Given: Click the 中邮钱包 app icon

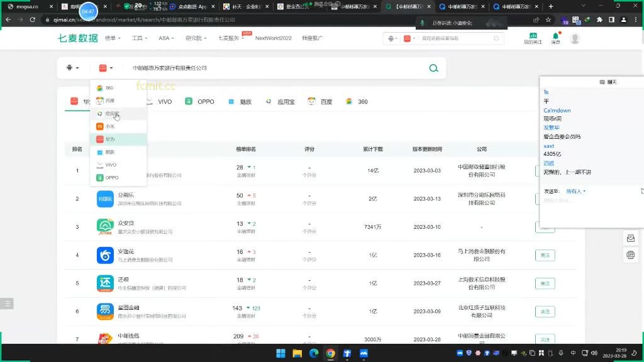Looking at the screenshot, I should [x=105, y=338].
